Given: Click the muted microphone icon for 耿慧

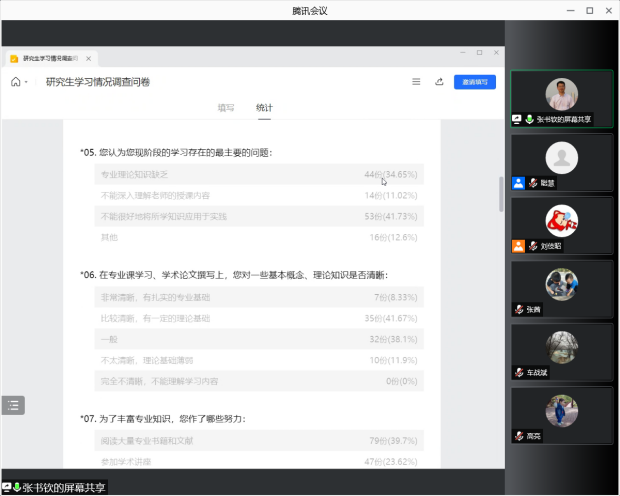Looking at the screenshot, I should 533,183.
